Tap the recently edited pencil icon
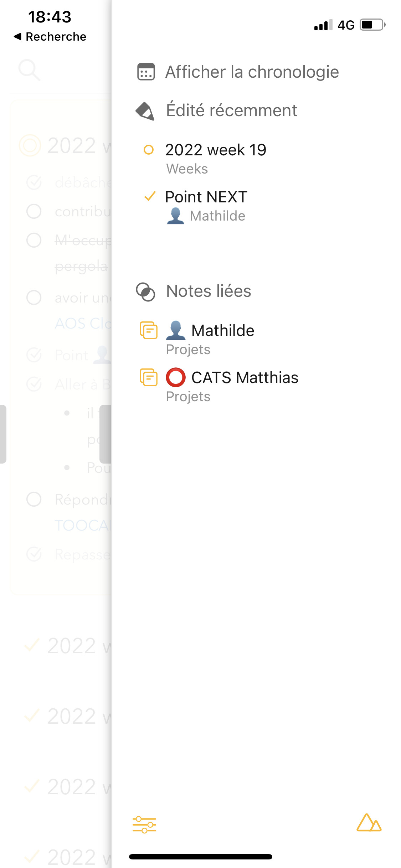 (x=145, y=111)
